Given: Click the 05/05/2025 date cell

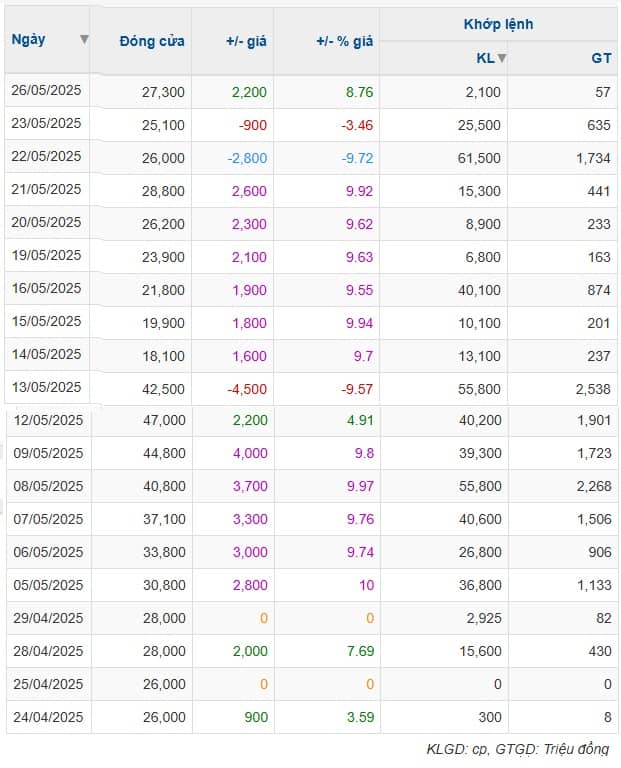Looking at the screenshot, I should click(x=48, y=584).
